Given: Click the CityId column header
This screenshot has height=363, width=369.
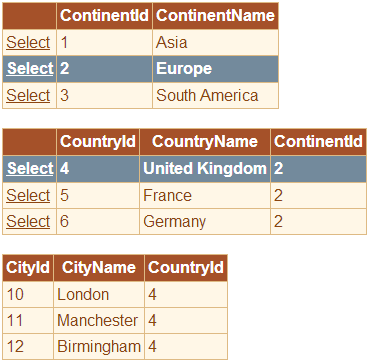Looking at the screenshot, I should click(x=28, y=268).
